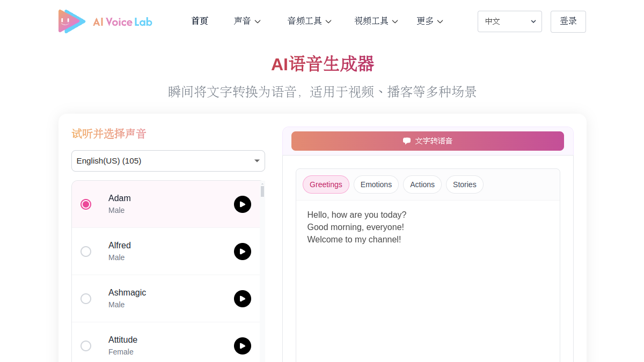Click the voice name Ashmagic
644x362 pixels.
(x=127, y=293)
